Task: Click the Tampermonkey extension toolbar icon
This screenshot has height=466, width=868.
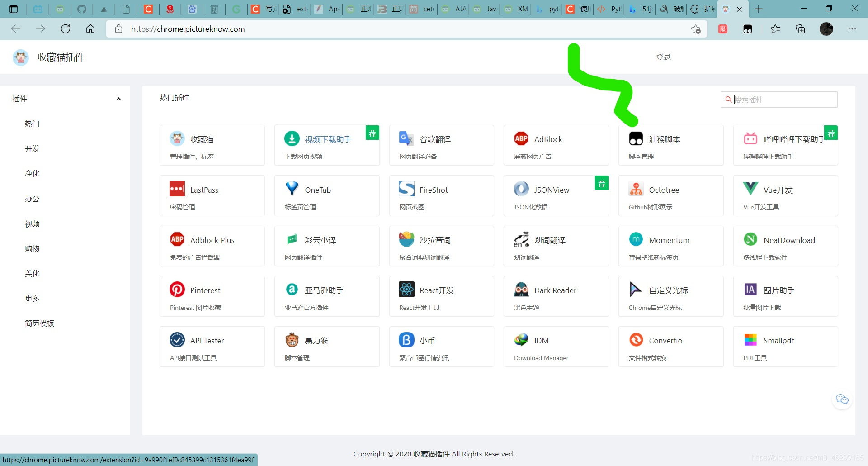Action: point(748,29)
